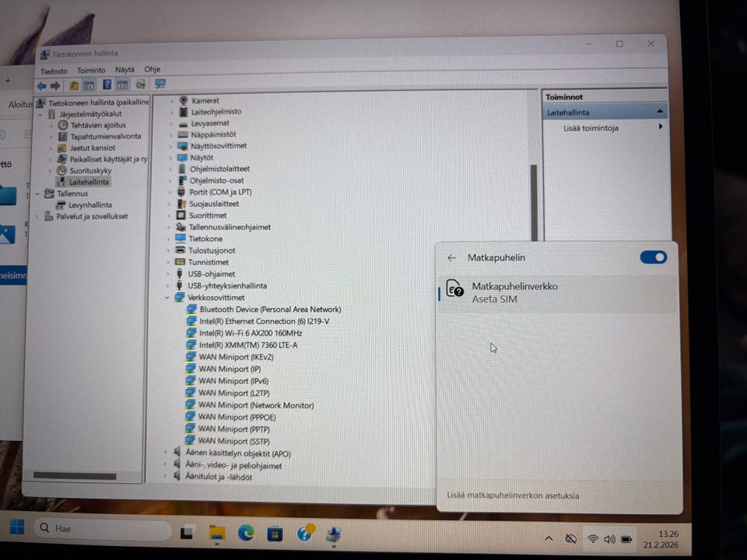Screen dimensions: 747x560
Task: Select Matkapuhelinverkko Aseta SIM entry
Action: click(556, 293)
